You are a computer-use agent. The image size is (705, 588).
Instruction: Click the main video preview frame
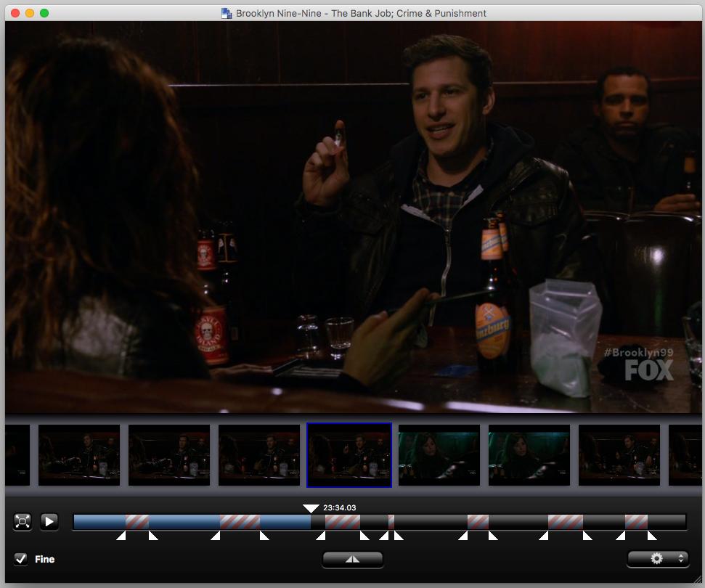click(x=353, y=217)
